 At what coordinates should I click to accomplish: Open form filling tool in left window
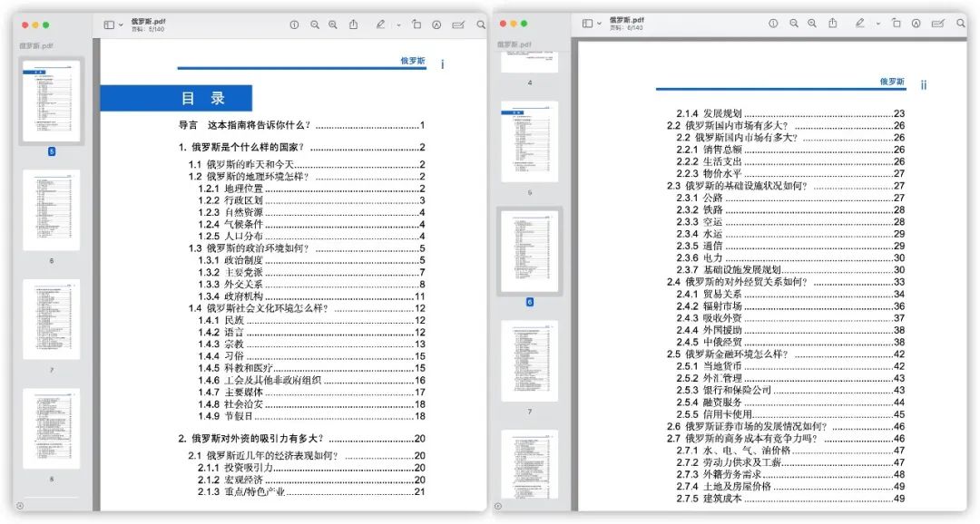pos(458,25)
